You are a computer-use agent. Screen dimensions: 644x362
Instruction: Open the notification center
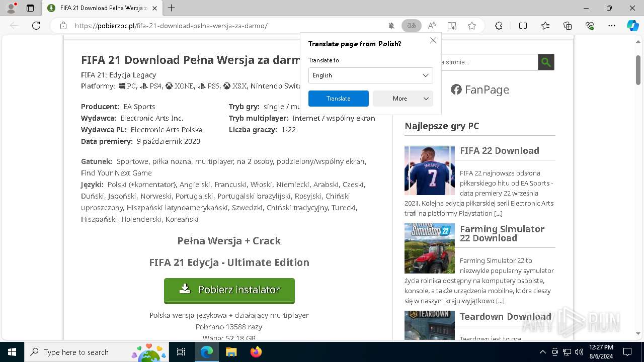tap(627, 352)
